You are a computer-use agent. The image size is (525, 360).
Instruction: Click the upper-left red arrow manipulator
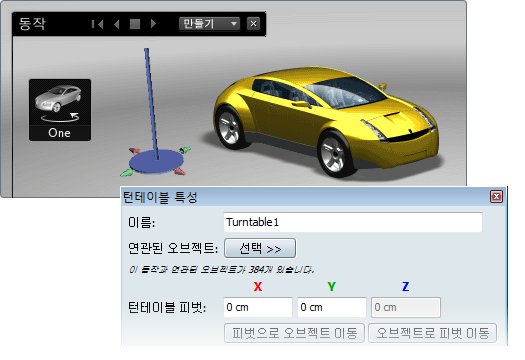134,151
